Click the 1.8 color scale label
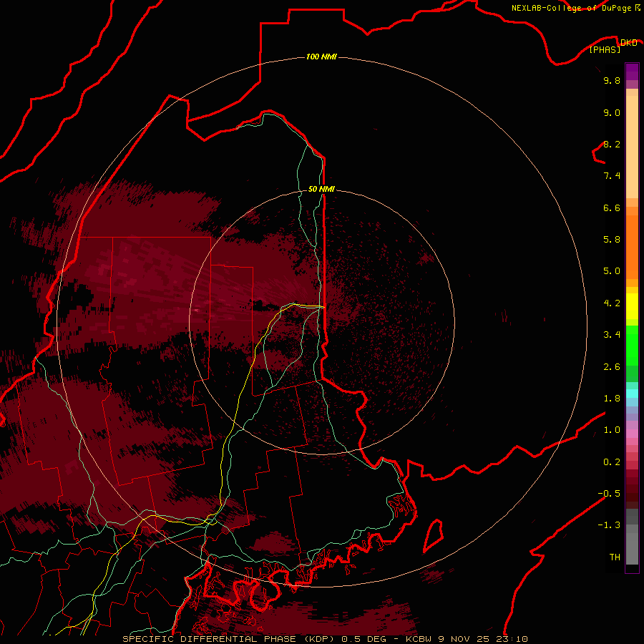Screen dimensions: 644x644 612,399
